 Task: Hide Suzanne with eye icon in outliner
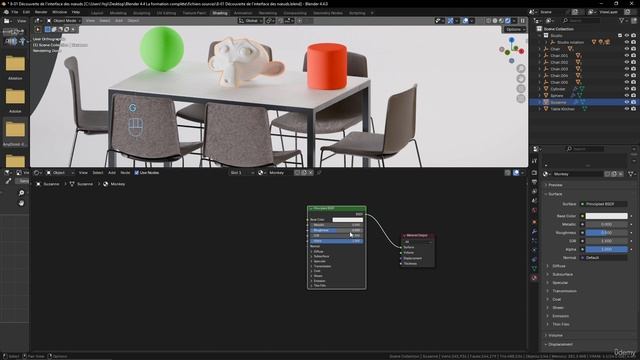click(x=627, y=102)
